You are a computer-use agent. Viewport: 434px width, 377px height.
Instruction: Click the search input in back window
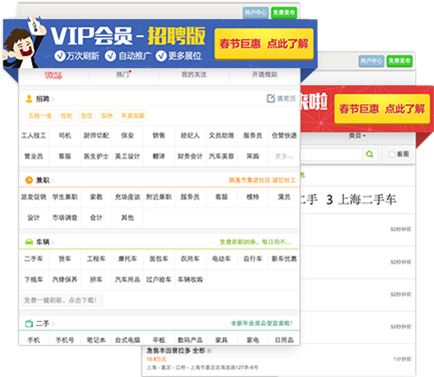click(332, 154)
